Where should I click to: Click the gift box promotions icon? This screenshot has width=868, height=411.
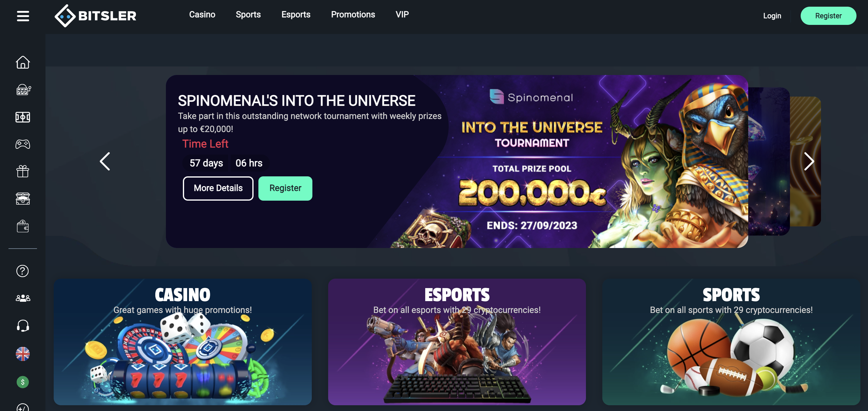tap(22, 171)
